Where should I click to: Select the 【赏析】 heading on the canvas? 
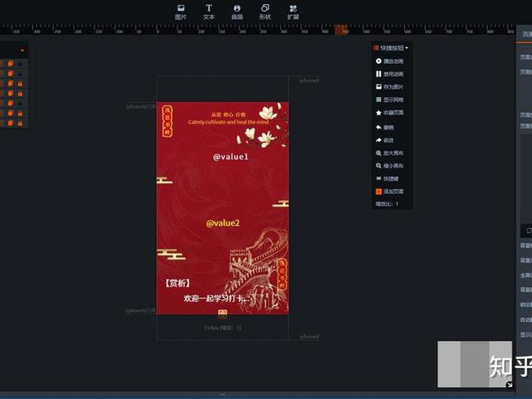tap(178, 283)
